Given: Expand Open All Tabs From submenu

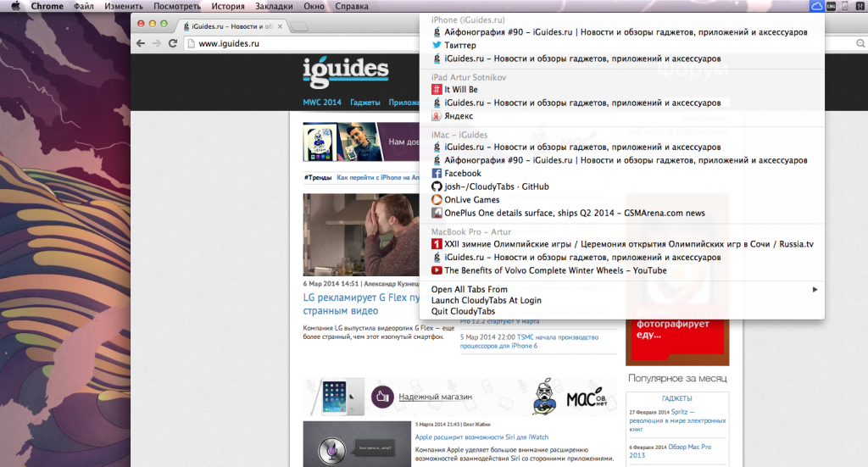Looking at the screenshot, I should tap(621, 289).
